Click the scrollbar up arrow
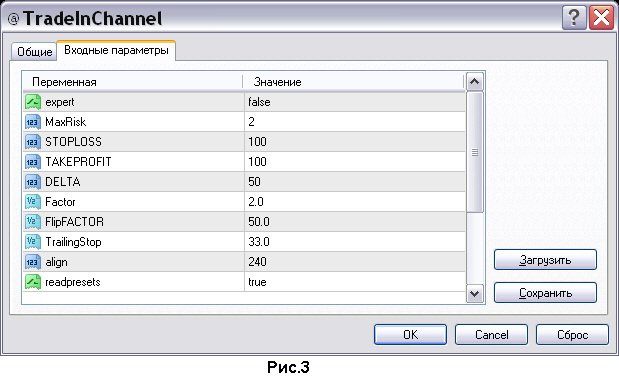619x379 pixels. (x=475, y=82)
